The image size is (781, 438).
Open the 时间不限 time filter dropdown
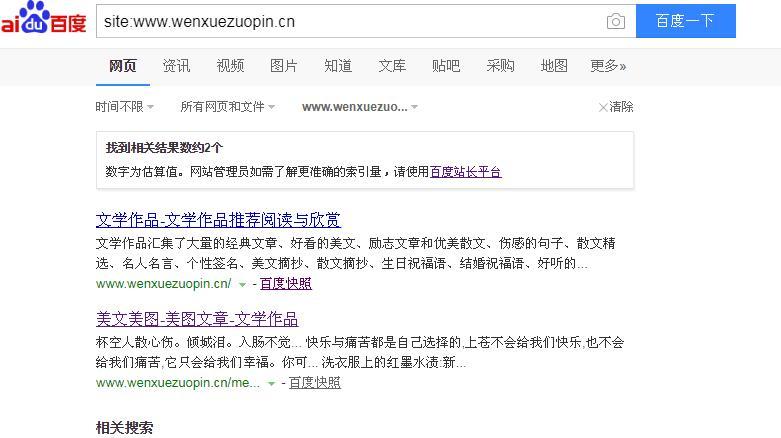point(125,107)
